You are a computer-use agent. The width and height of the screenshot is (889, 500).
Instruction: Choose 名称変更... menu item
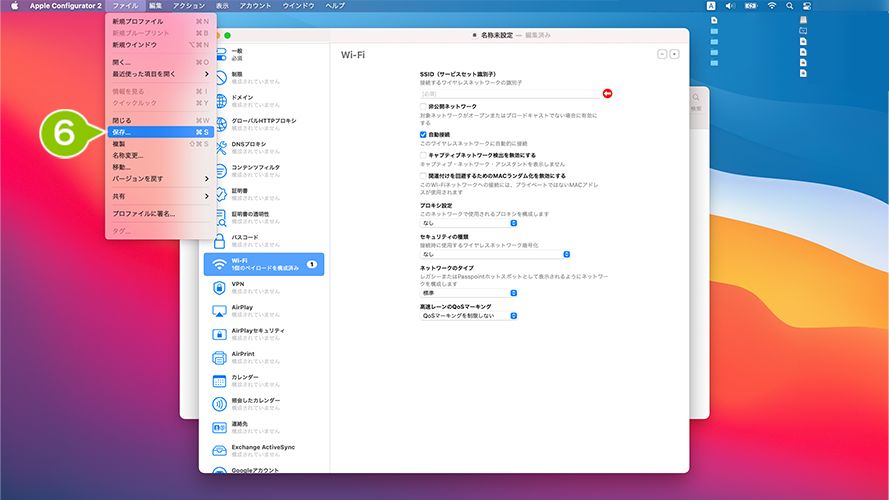click(160, 155)
